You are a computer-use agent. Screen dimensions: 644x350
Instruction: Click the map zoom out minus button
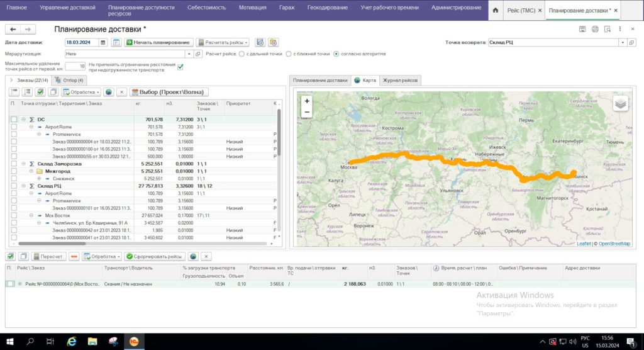(306, 112)
